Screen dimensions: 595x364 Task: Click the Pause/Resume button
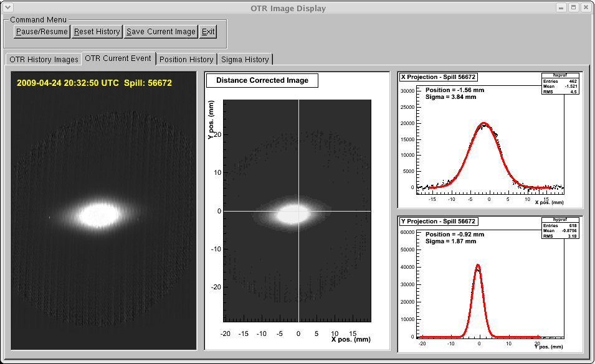(x=42, y=32)
